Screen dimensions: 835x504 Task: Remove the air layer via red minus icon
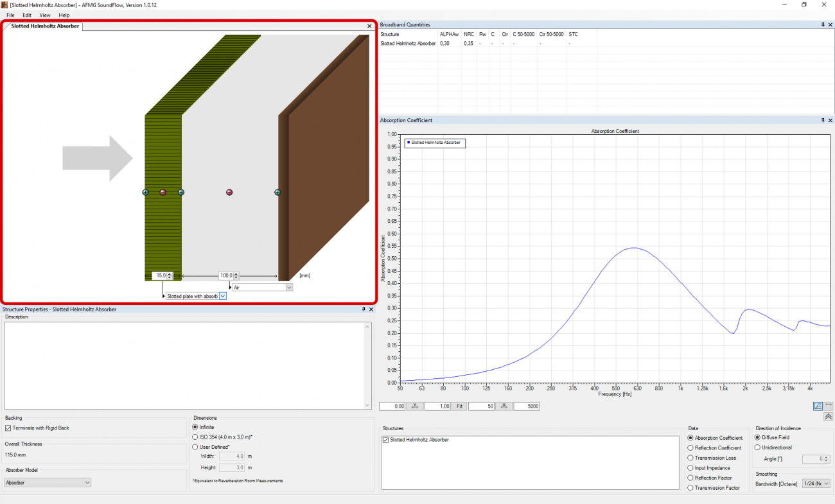point(229,192)
